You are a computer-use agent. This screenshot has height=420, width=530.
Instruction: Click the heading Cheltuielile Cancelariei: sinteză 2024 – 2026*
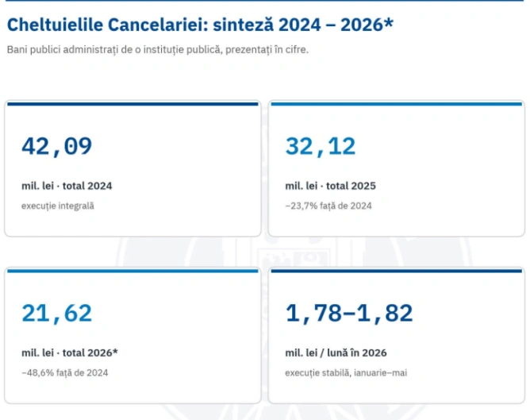200,25
